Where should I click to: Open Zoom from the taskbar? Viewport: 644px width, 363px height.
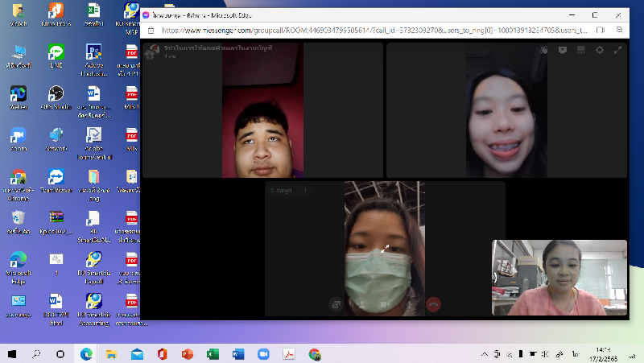point(262,354)
